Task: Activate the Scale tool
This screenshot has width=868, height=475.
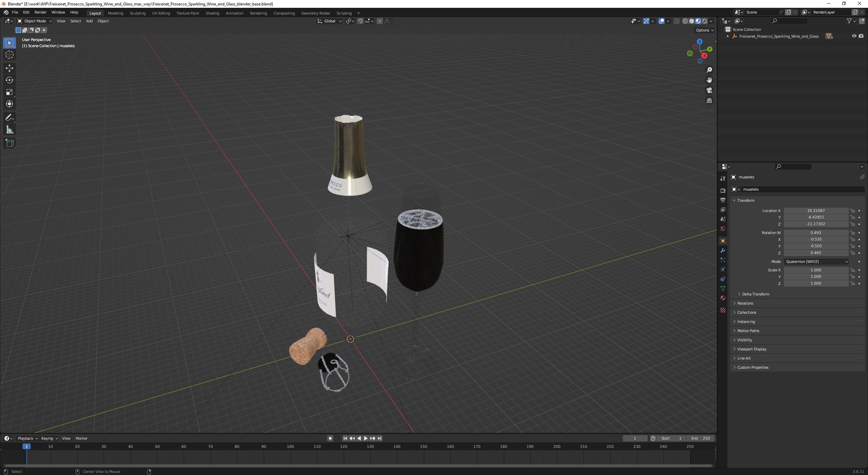Action: click(9, 92)
